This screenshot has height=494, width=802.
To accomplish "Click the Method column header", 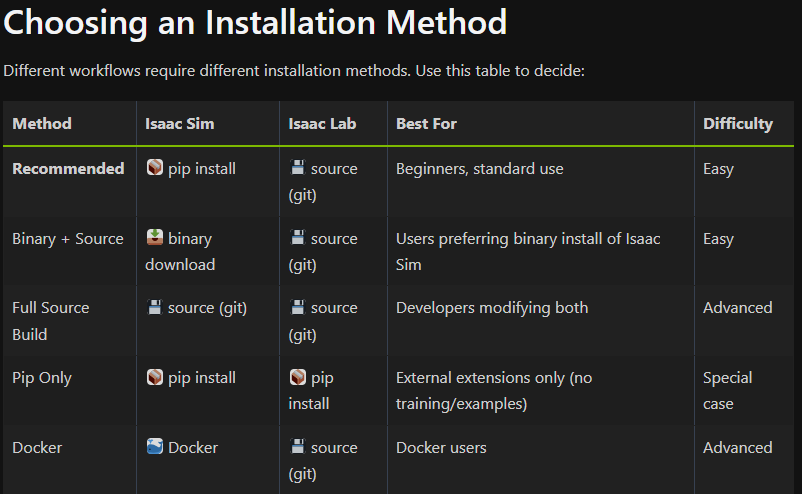I will [42, 124].
